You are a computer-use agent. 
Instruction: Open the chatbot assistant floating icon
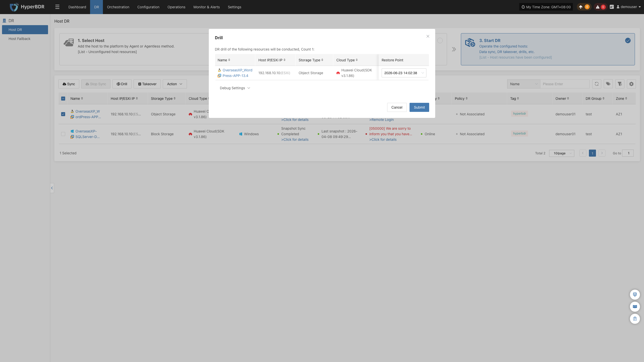click(x=635, y=294)
